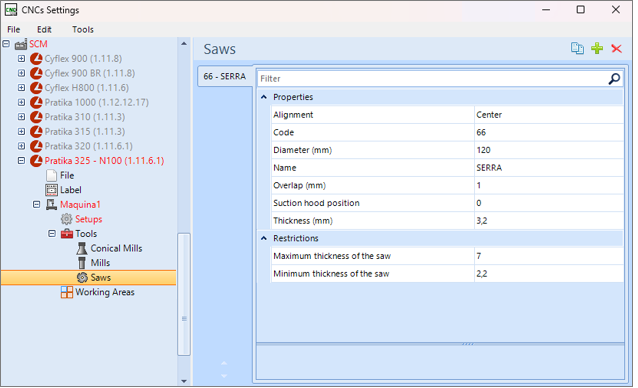Click the Label icon in tree
This screenshot has width=638, height=388.
pos(51,190)
